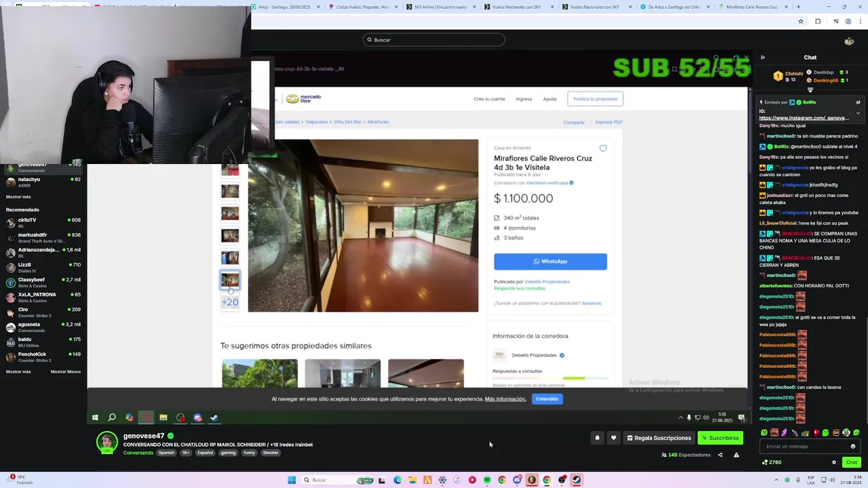The height and width of the screenshot is (488, 868).
Task: Click Mostrar más below PonchoKick
Action: [18, 371]
